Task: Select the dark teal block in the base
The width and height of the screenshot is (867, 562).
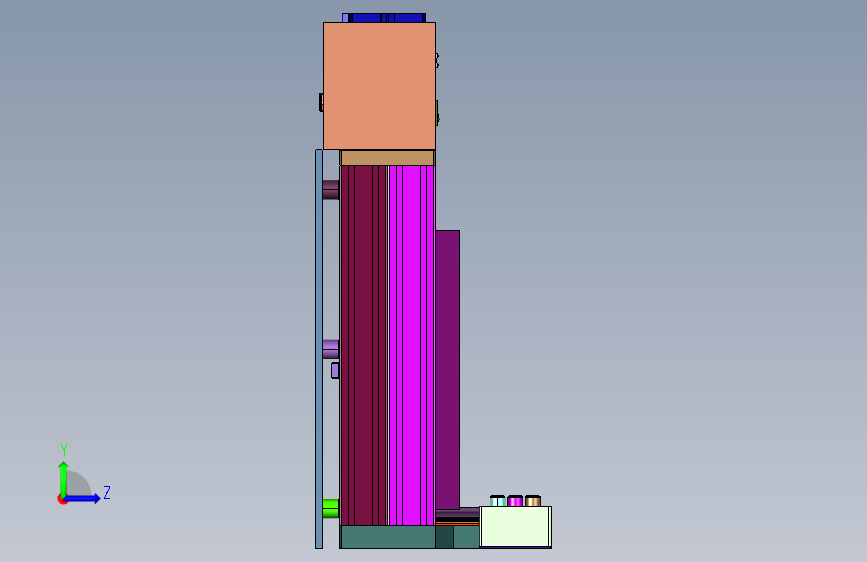Action: (x=445, y=537)
